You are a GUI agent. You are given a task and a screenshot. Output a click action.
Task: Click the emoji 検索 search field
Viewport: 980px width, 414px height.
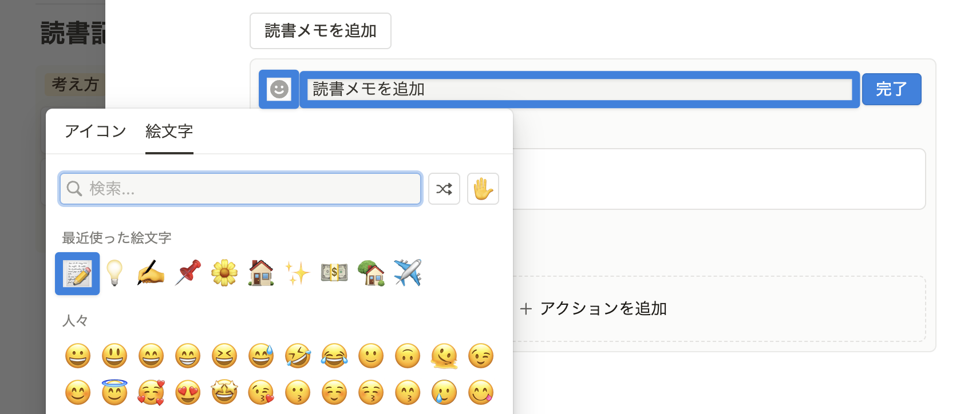[x=240, y=189]
